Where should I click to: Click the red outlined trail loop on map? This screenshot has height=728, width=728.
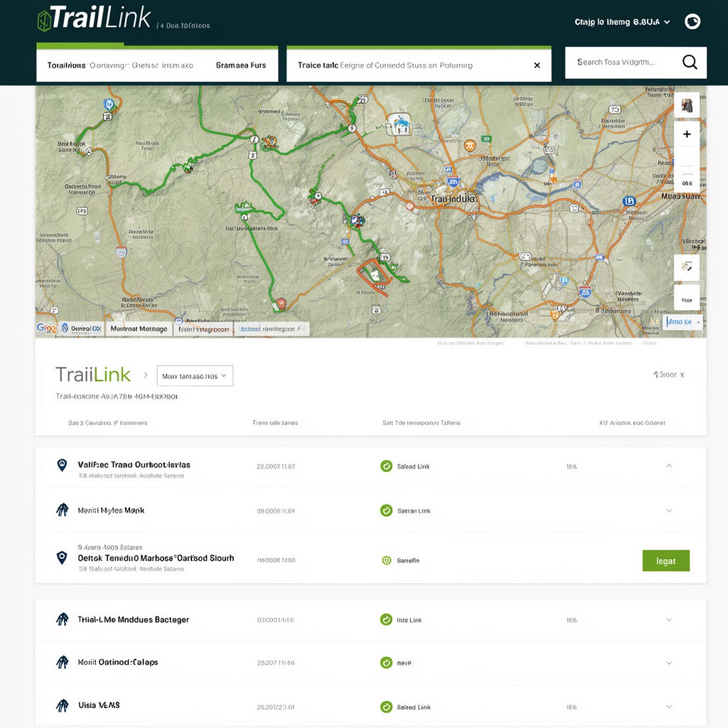click(373, 277)
